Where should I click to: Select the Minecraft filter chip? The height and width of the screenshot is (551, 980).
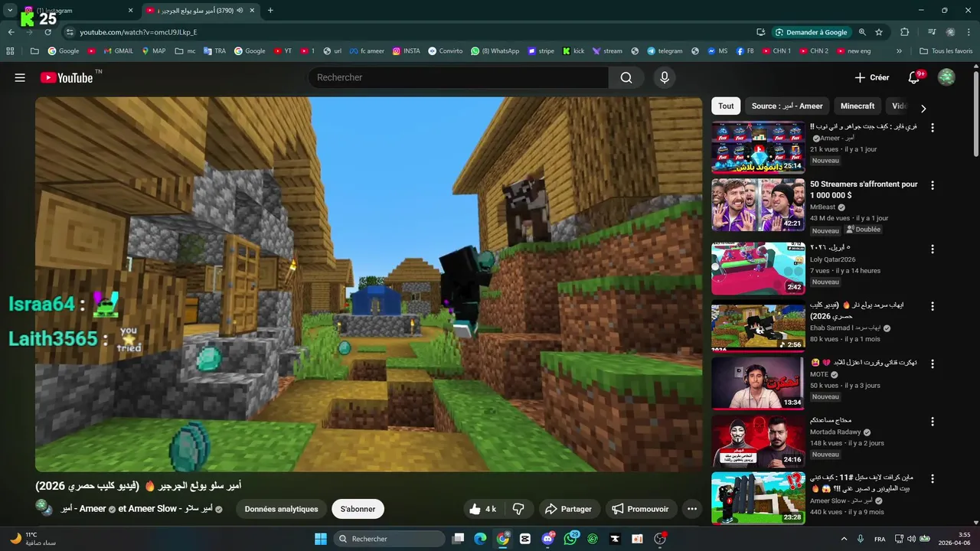click(857, 106)
